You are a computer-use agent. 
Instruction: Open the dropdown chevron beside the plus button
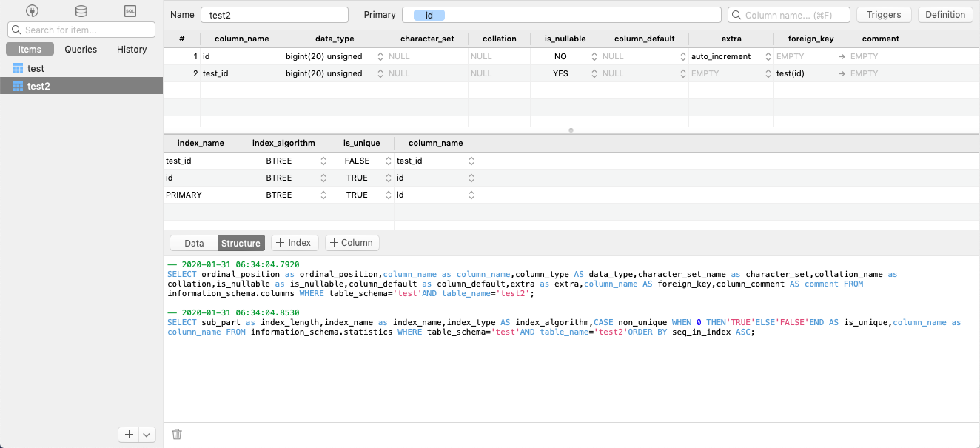[146, 435]
